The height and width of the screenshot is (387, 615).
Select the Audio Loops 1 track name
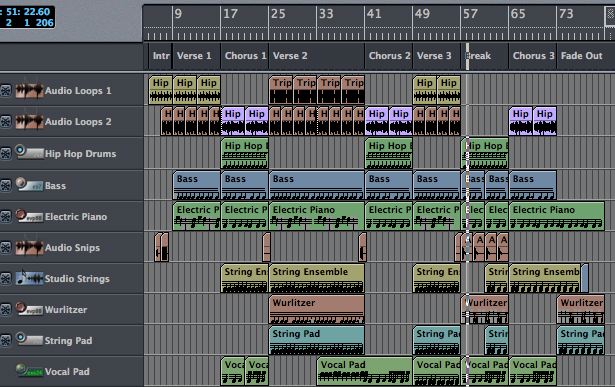(78, 91)
